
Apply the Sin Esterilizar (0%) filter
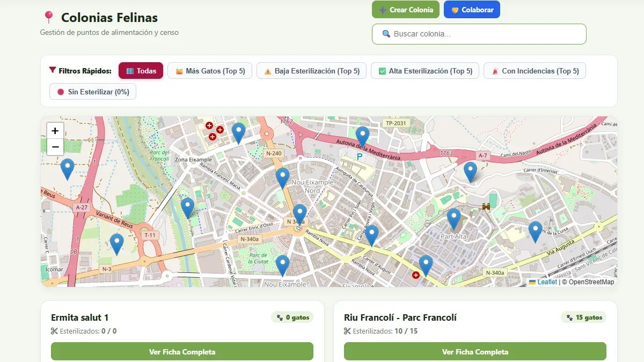(x=93, y=92)
